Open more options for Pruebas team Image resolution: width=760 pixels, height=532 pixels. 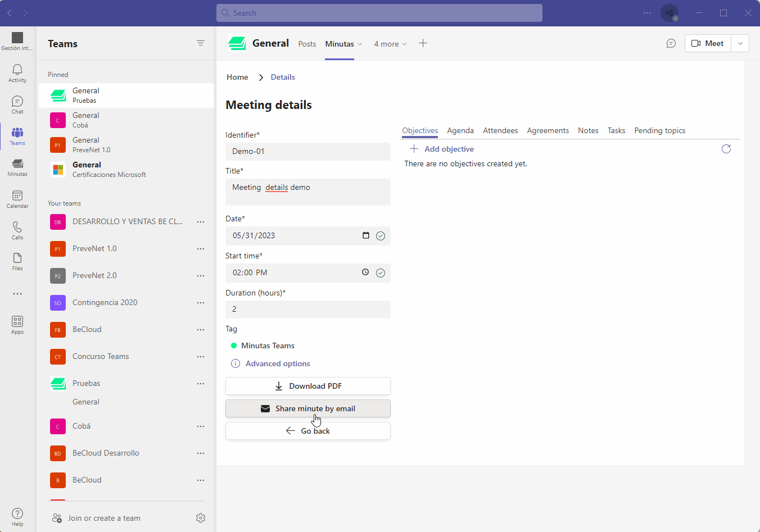tap(201, 384)
